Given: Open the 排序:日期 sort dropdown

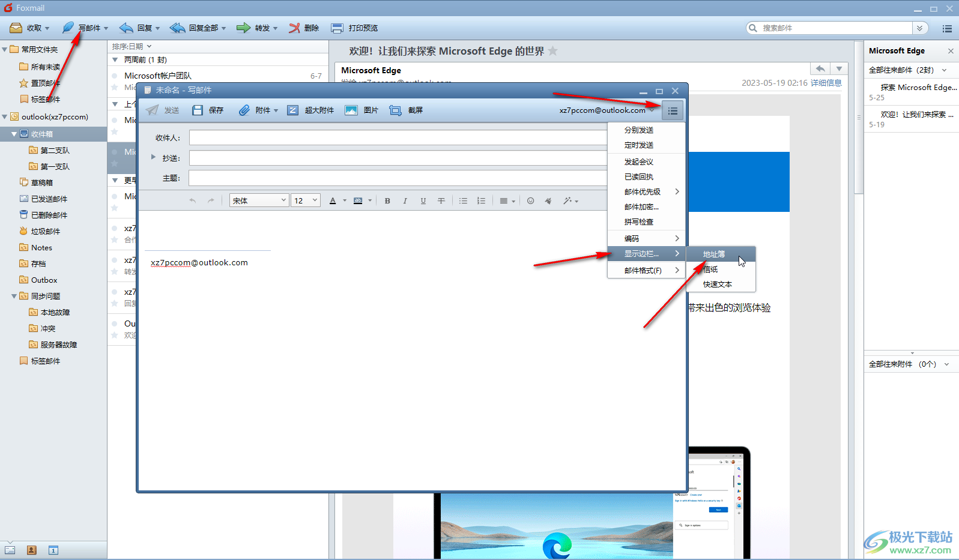Looking at the screenshot, I should 132,46.
